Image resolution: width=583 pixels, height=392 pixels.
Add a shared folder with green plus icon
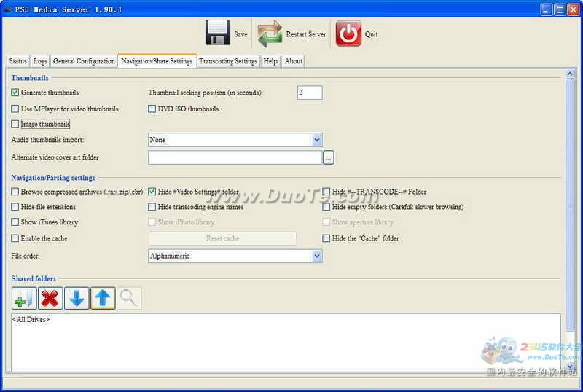pyautogui.click(x=24, y=298)
